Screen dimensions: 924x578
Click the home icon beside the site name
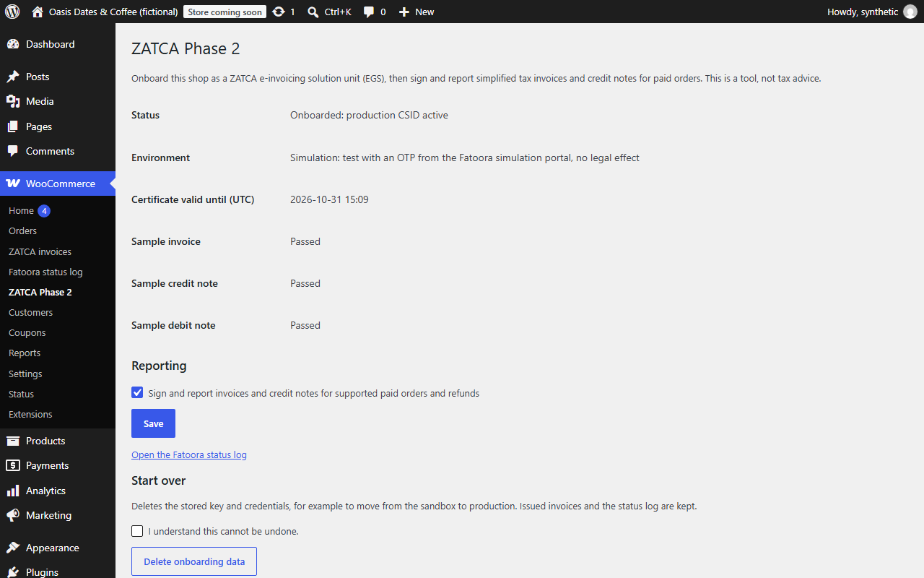38,12
